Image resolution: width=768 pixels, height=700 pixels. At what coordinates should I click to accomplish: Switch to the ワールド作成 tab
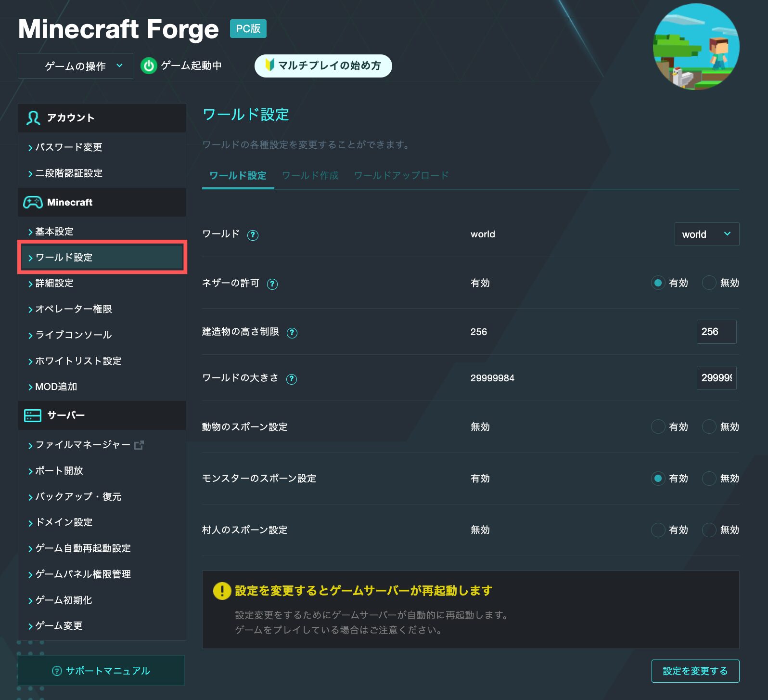(x=310, y=176)
